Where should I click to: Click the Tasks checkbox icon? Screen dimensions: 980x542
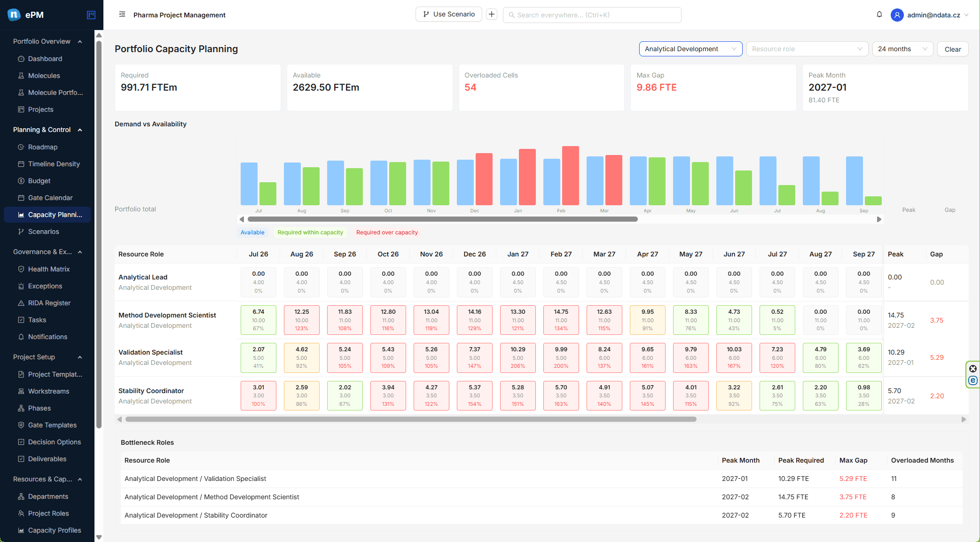[21, 320]
